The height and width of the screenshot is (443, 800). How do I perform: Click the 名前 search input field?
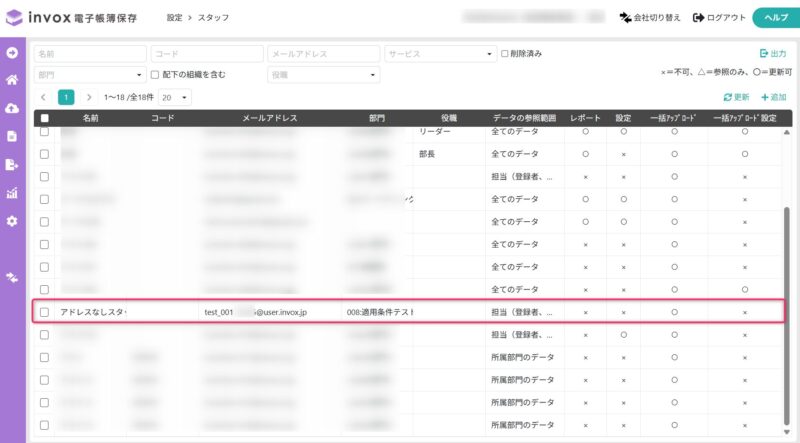tap(90, 54)
